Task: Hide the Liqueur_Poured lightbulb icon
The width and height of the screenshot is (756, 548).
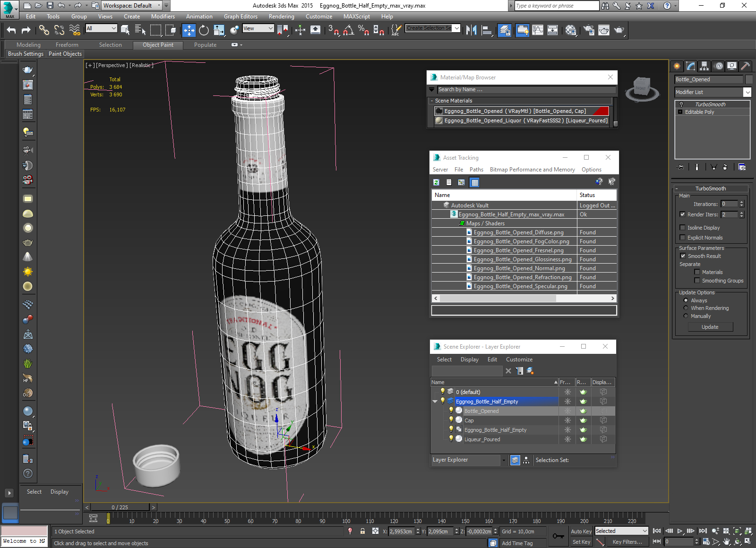Action: tap(451, 438)
